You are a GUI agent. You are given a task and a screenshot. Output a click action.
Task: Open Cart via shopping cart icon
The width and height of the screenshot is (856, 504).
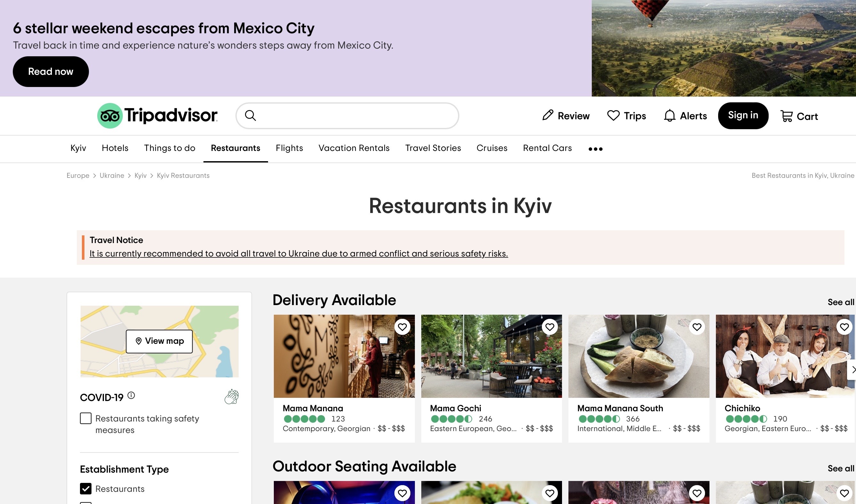coord(786,116)
